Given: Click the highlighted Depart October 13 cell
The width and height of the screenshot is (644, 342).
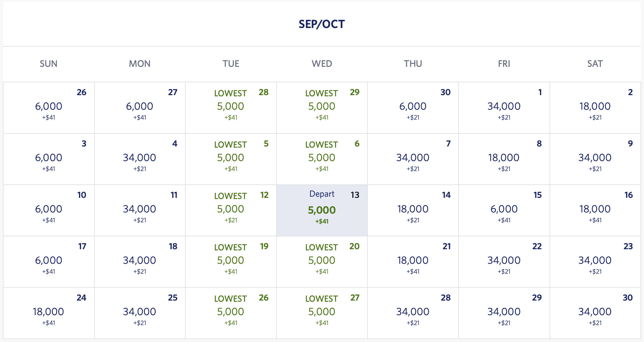Looking at the screenshot, I should tap(322, 210).
